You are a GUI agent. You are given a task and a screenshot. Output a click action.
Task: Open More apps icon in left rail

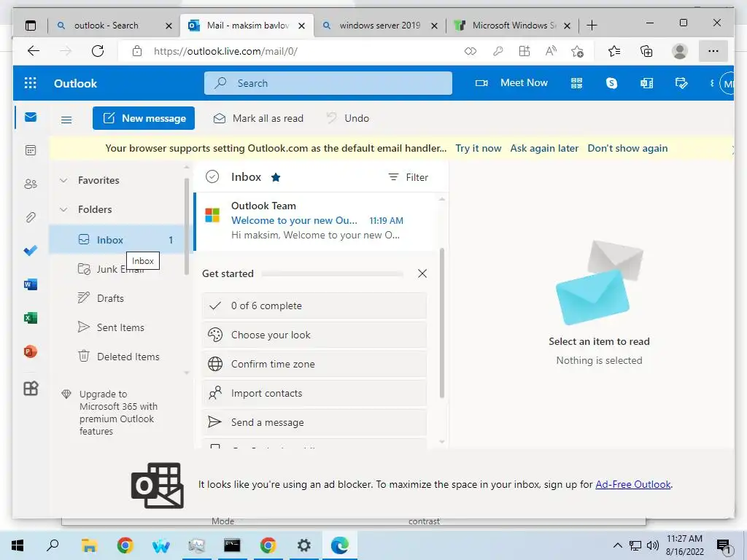[x=31, y=388]
